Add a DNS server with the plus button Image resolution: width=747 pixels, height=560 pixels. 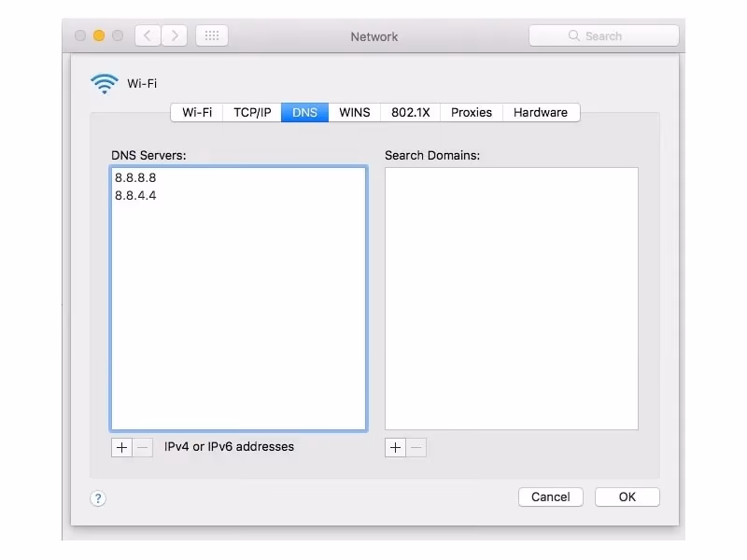121,447
